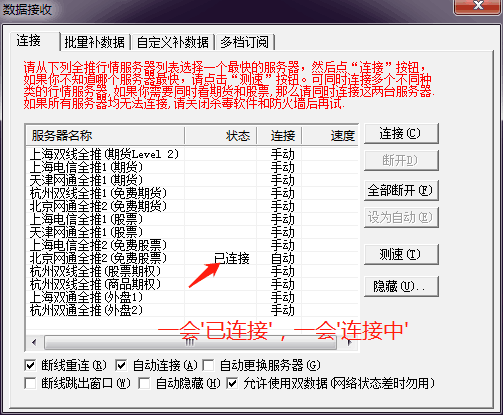
Task: Click the 设为自动(E) button
Action: pyautogui.click(x=401, y=218)
